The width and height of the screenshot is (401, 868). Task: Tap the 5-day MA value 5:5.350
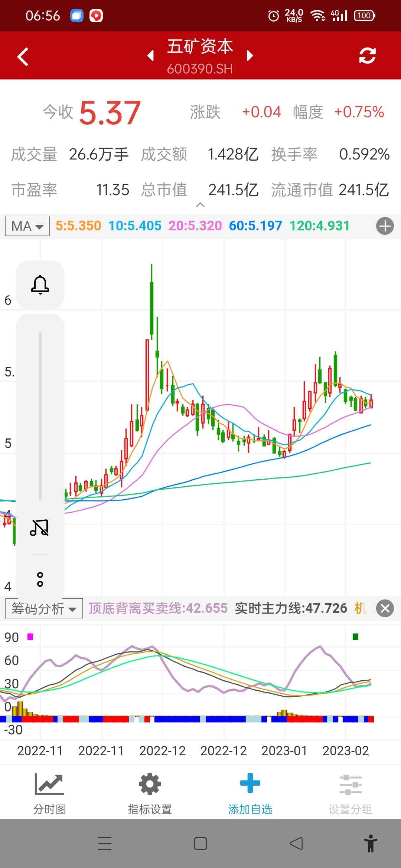point(78,226)
